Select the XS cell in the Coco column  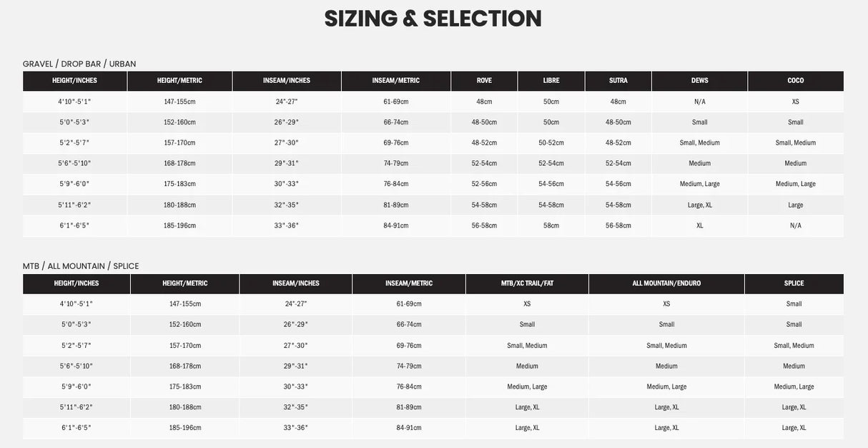pyautogui.click(x=795, y=102)
